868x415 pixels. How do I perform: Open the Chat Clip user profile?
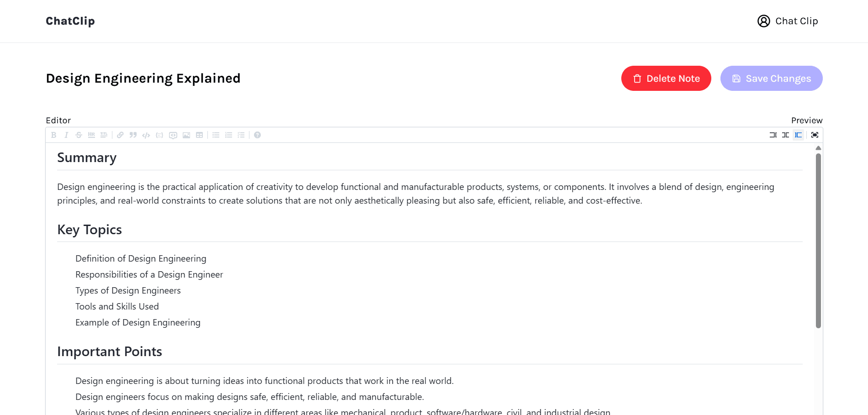(788, 21)
